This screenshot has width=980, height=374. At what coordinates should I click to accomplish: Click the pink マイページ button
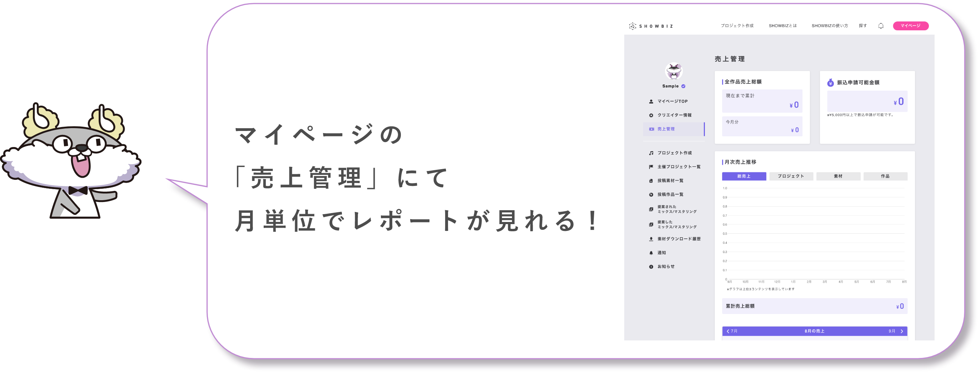pyautogui.click(x=910, y=26)
